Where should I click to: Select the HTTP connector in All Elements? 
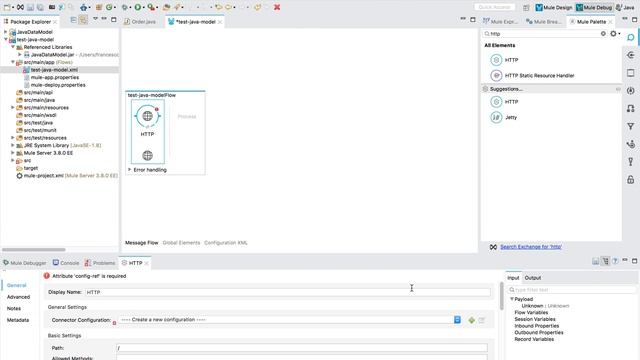(x=504, y=60)
